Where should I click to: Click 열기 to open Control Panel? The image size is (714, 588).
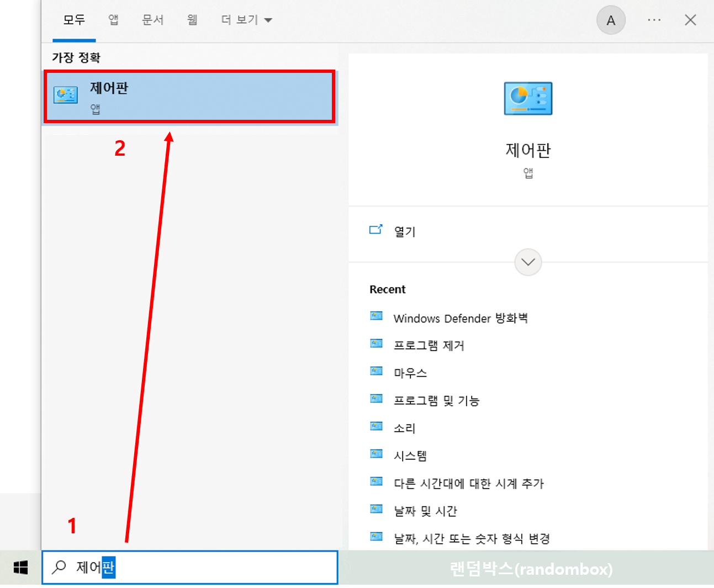(405, 231)
